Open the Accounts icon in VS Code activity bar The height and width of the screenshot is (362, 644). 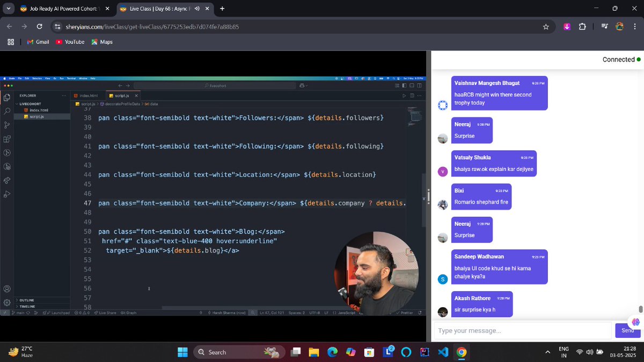(7, 289)
